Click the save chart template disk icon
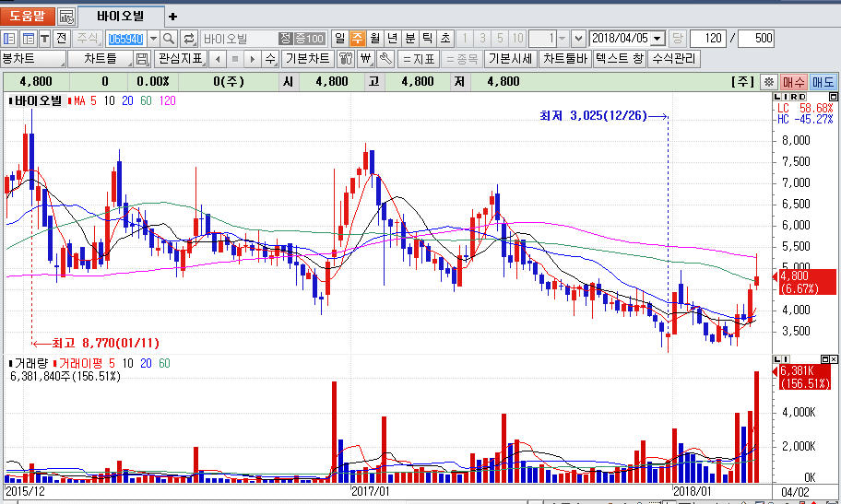The width and height of the screenshot is (841, 504). click(142, 59)
